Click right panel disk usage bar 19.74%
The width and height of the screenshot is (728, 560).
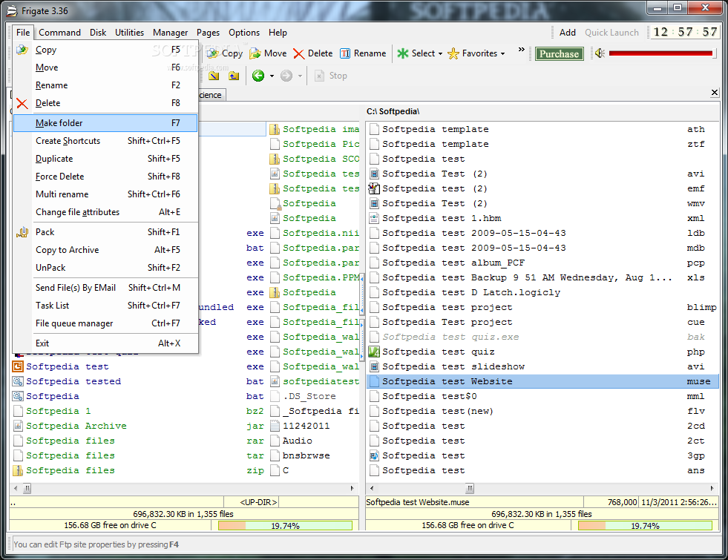pos(645,526)
